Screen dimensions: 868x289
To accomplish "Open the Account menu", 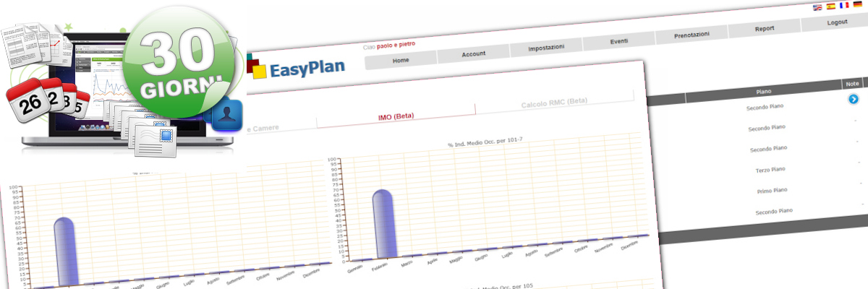I will pos(473,53).
